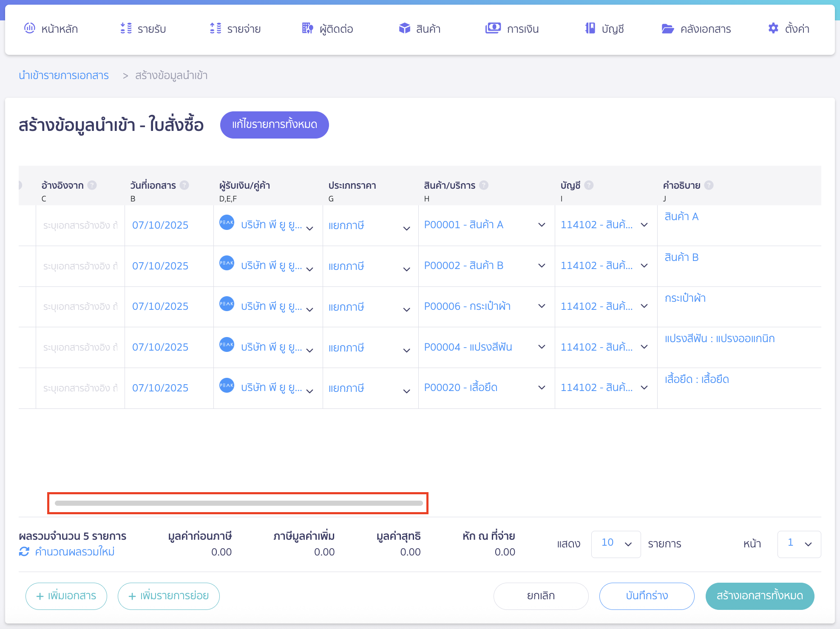
Task: Click reference document field in first row
Action: pyautogui.click(x=80, y=225)
